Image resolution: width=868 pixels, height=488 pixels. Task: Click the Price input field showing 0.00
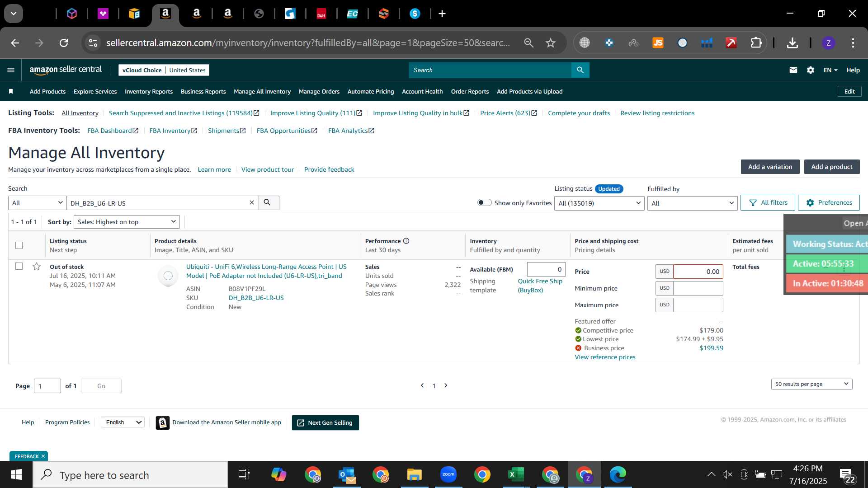tap(698, 272)
